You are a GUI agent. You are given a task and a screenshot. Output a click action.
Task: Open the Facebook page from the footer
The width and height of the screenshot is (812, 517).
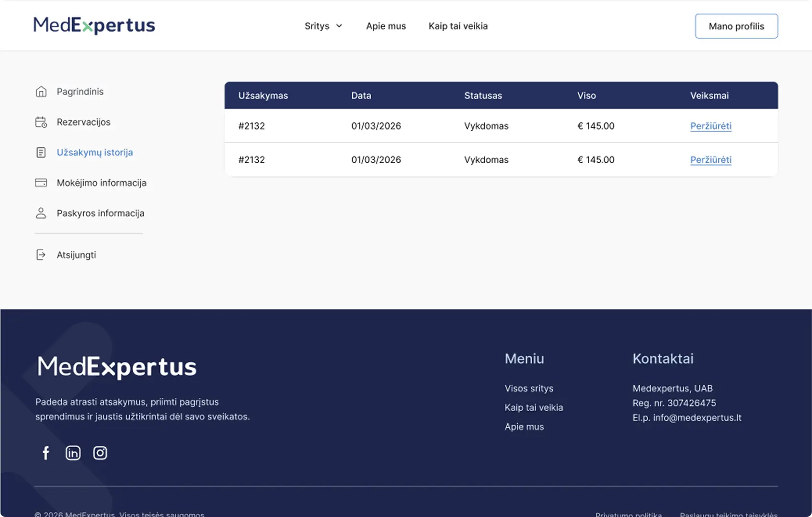[x=46, y=453]
